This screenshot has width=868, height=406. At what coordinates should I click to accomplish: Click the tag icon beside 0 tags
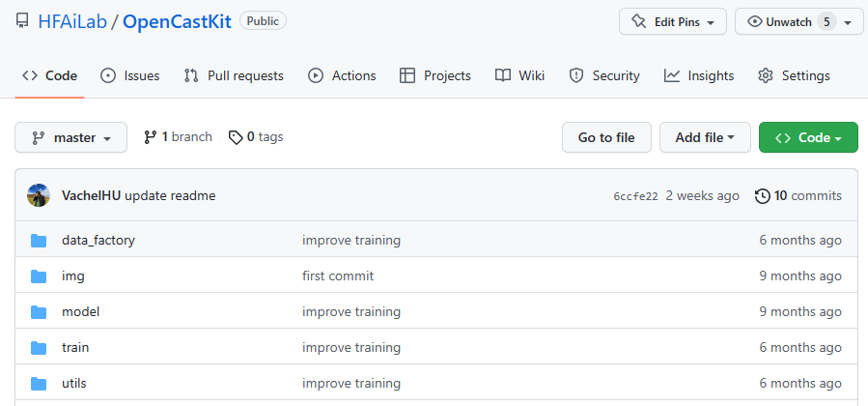tap(236, 137)
